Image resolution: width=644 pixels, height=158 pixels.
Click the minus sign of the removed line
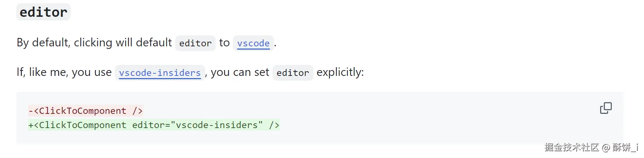(31, 111)
